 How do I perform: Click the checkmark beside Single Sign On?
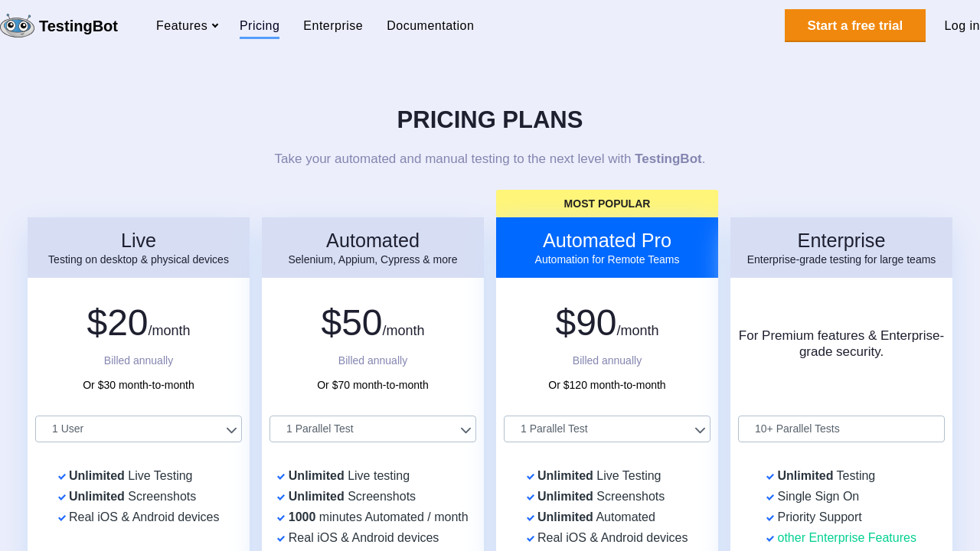(770, 497)
